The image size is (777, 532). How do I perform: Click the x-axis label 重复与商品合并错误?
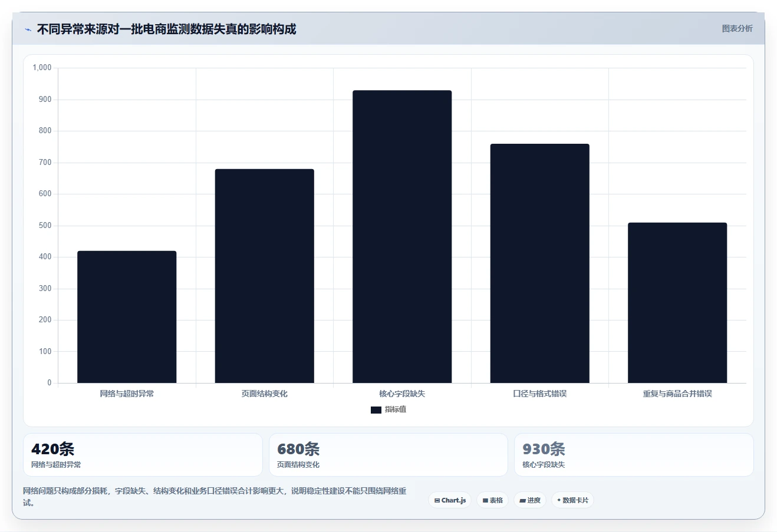677,394
